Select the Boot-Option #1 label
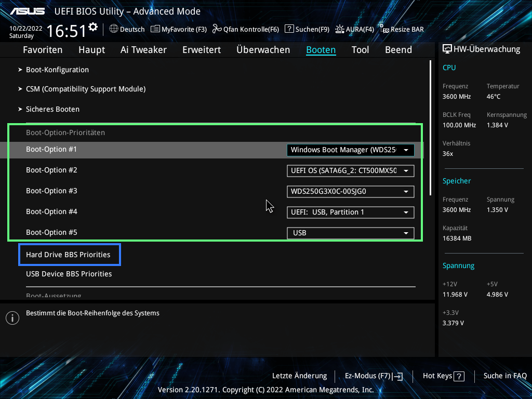532x399 pixels. click(51, 149)
